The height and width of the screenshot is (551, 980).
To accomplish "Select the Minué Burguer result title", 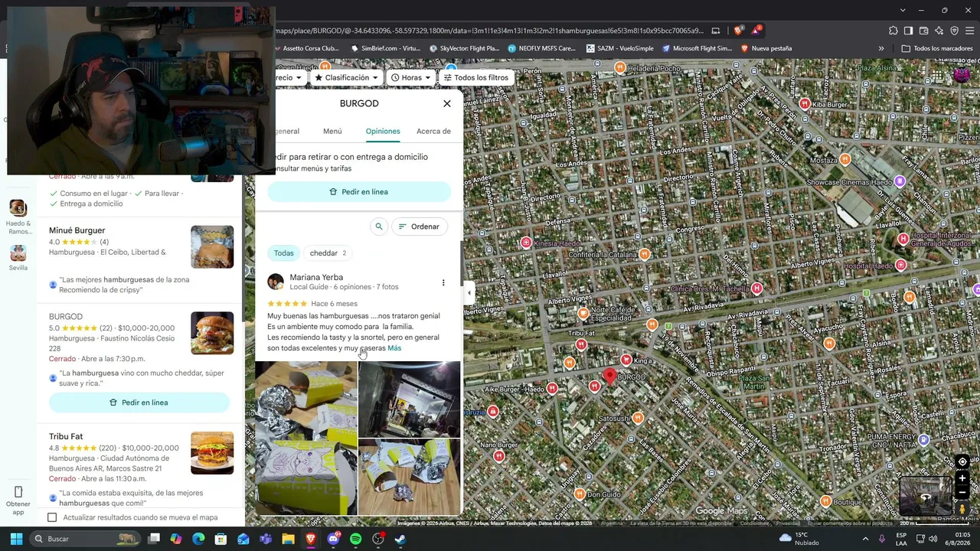I will [77, 230].
